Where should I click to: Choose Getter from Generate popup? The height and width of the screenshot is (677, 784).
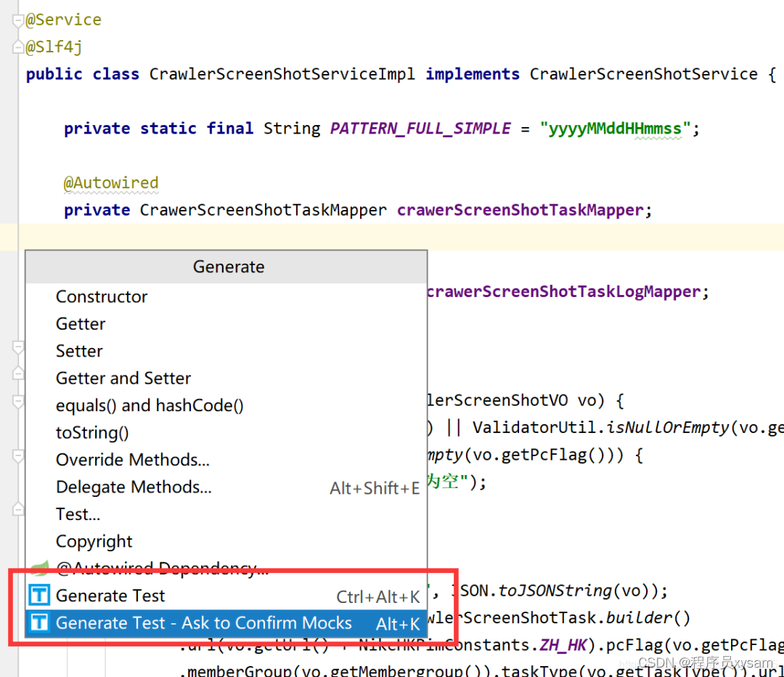tap(226, 324)
